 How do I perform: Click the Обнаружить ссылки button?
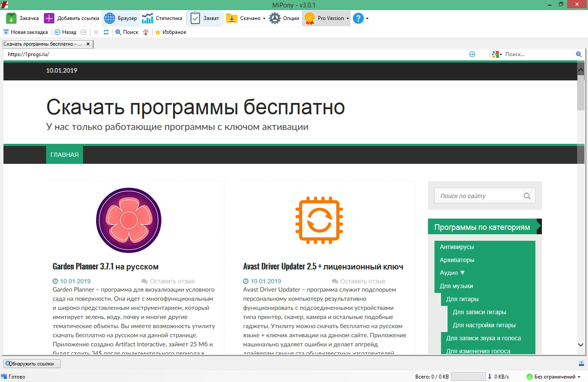click(32, 364)
